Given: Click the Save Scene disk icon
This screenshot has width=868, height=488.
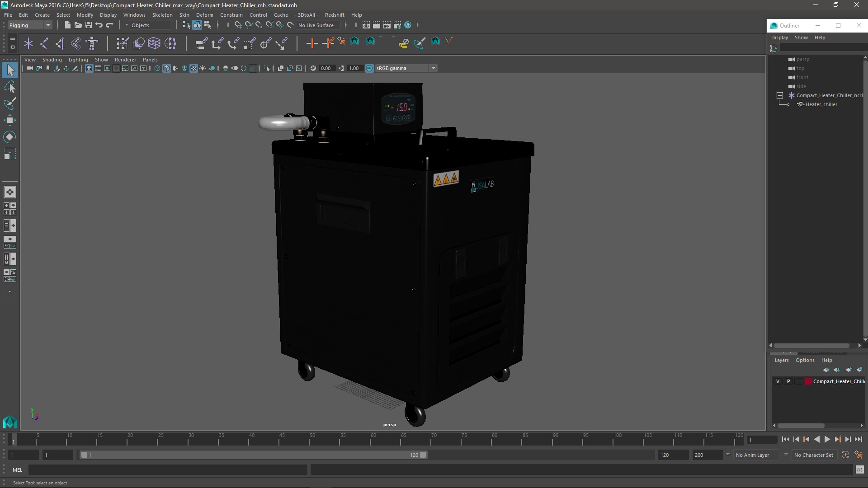Looking at the screenshot, I should (x=88, y=25).
